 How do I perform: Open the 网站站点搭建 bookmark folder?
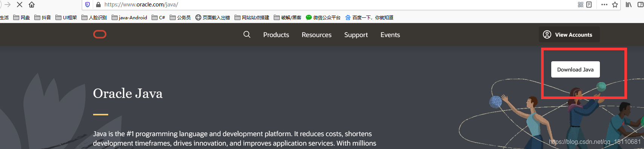252,17
